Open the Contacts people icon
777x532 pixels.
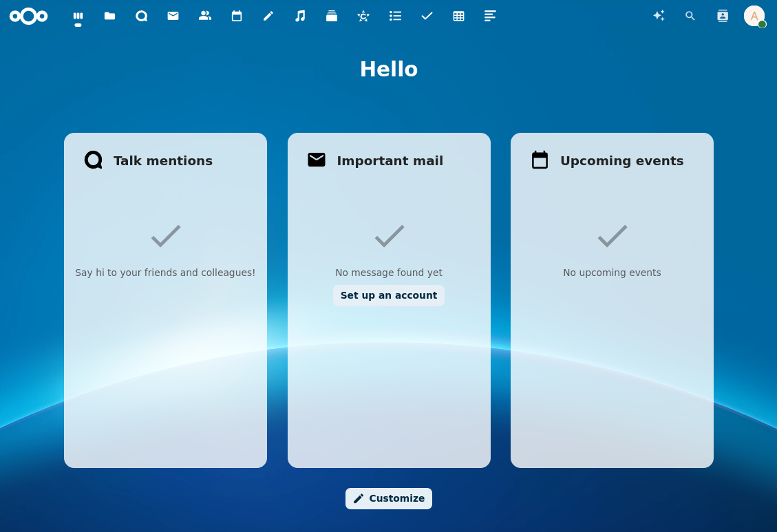click(204, 17)
